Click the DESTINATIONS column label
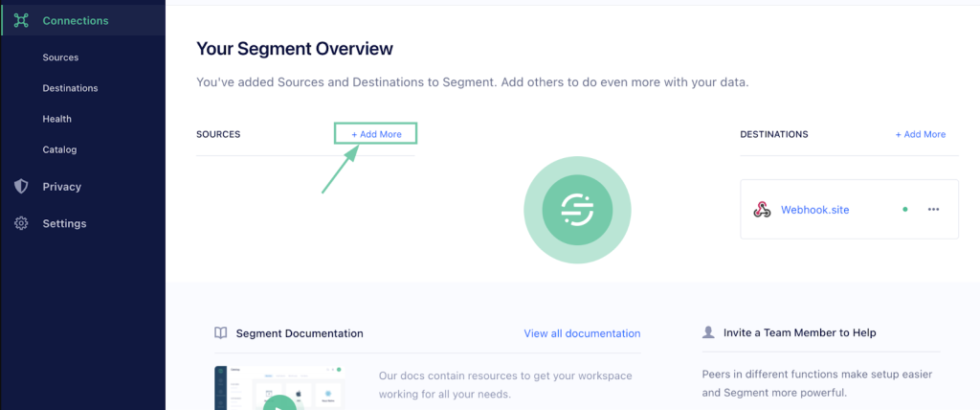This screenshot has height=410, width=980. (x=773, y=134)
